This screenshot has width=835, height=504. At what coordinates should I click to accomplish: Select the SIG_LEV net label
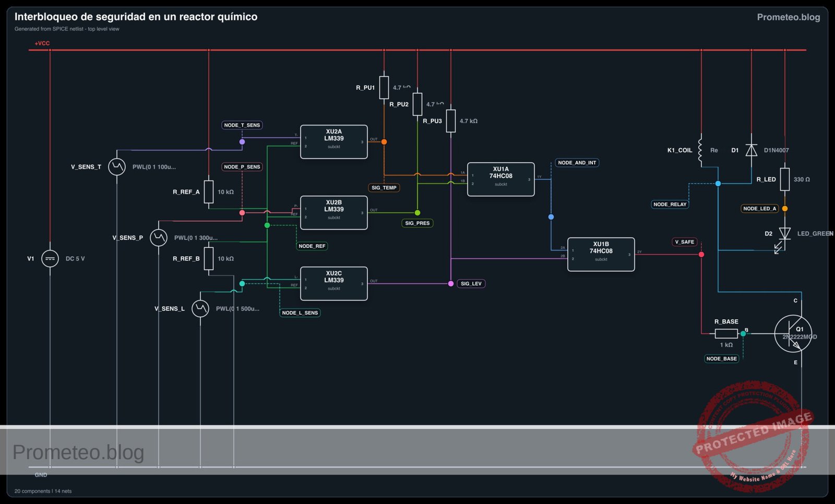471,284
